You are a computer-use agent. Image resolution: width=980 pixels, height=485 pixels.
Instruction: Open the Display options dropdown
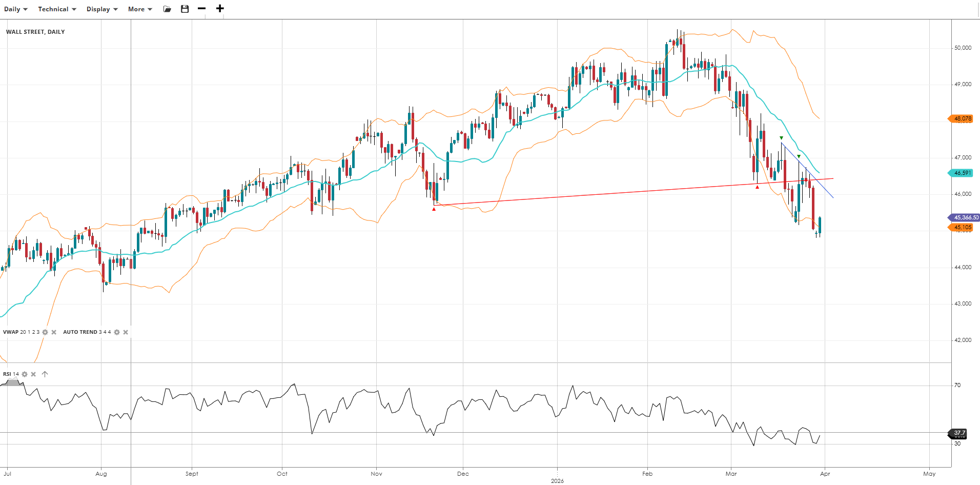coord(101,9)
